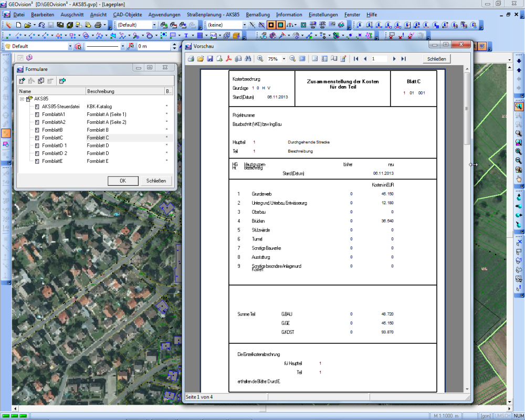Image resolution: width=525 pixels, height=420 pixels.
Task: Select the text T tool in the CAD toolbar
Action: pos(186,36)
